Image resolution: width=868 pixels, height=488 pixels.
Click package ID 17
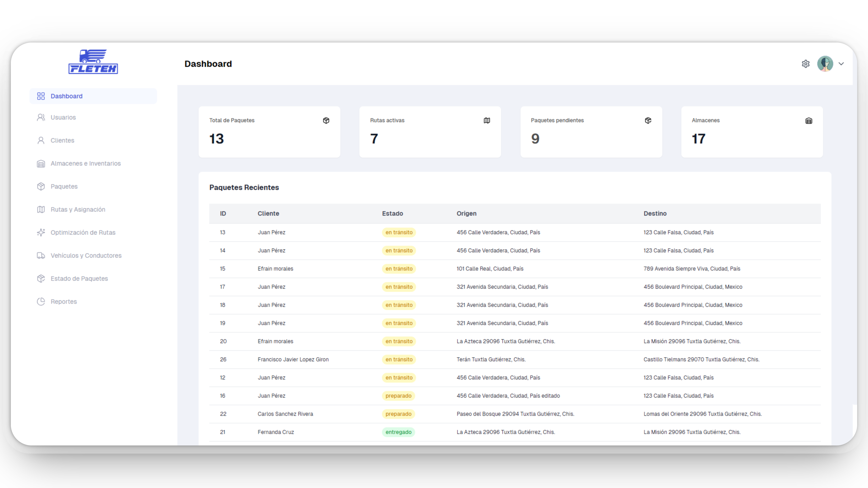tap(222, 287)
